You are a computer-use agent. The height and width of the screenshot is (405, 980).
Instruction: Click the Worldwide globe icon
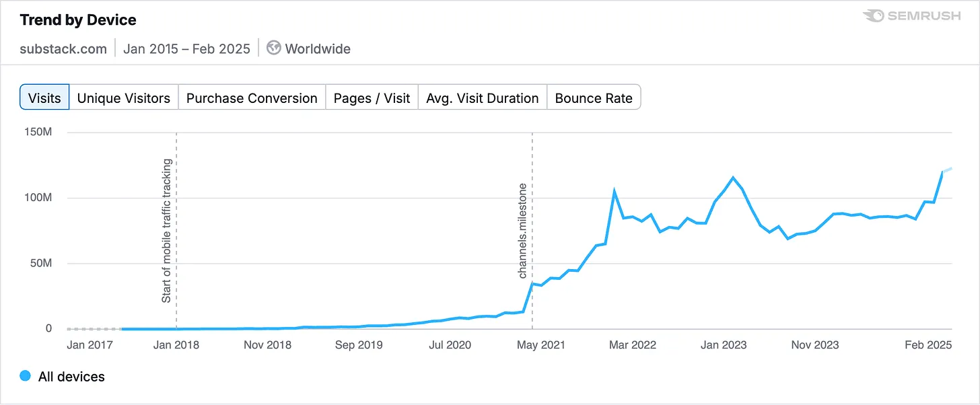[273, 48]
